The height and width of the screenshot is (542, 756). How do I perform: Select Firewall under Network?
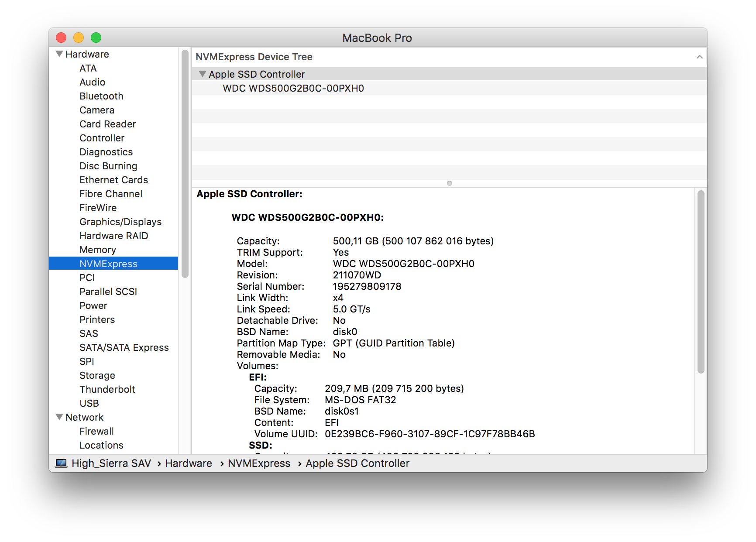(x=97, y=431)
